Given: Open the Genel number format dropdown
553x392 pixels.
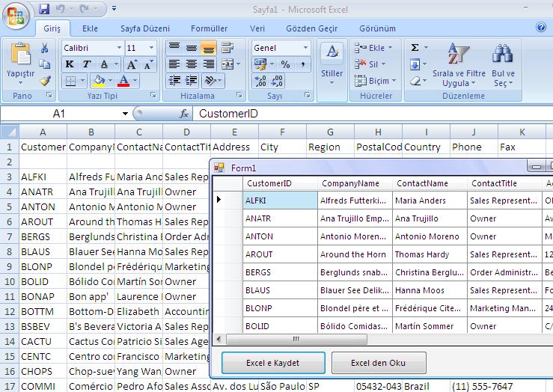Looking at the screenshot, I should (305, 48).
